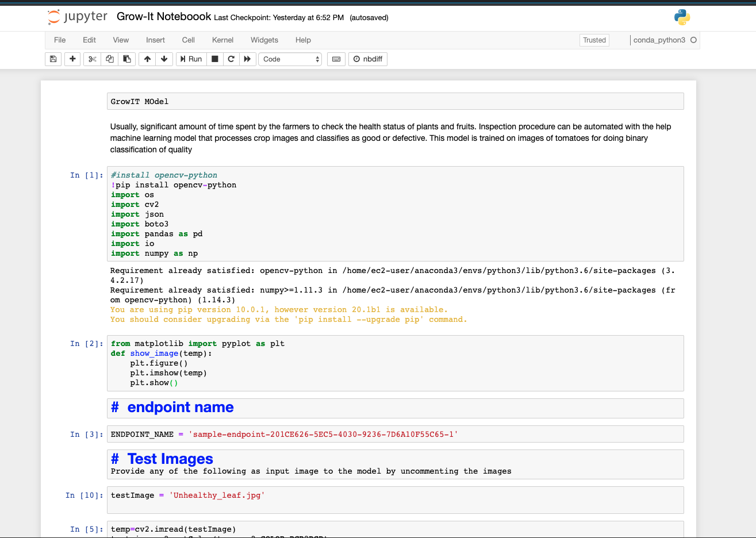This screenshot has width=756, height=538.
Task: Select the endpoint name heading cell
Action: (x=396, y=408)
